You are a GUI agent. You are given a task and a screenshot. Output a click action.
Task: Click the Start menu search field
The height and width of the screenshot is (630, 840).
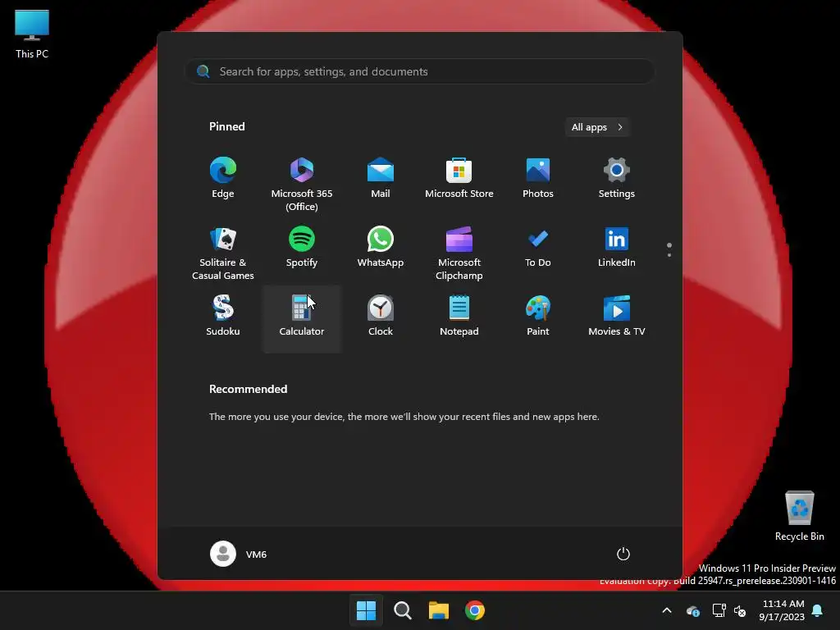pos(420,72)
